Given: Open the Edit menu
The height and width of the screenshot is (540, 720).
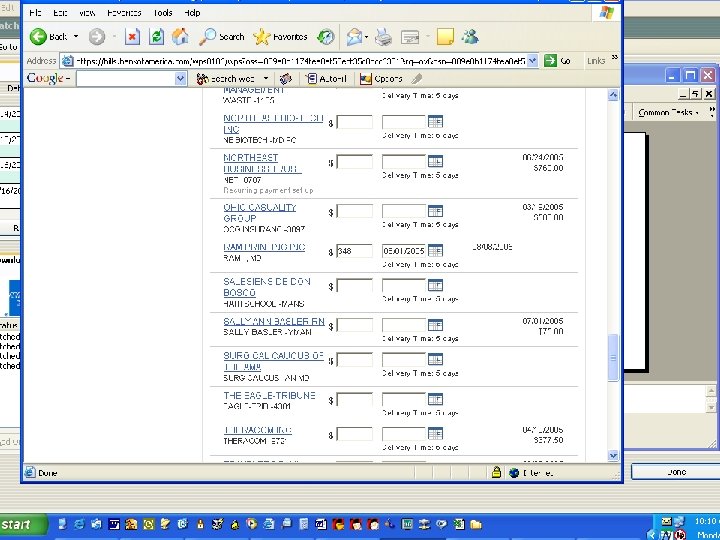Looking at the screenshot, I should 60,13.
